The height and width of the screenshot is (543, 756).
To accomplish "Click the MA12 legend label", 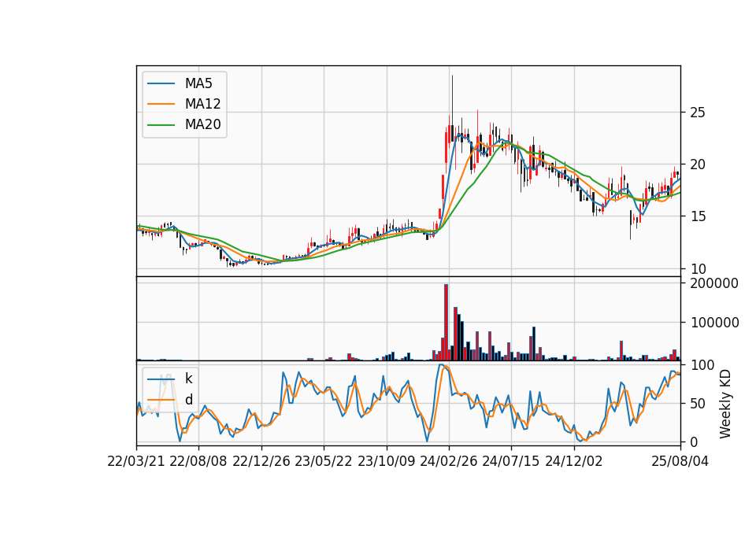I will point(202,104).
